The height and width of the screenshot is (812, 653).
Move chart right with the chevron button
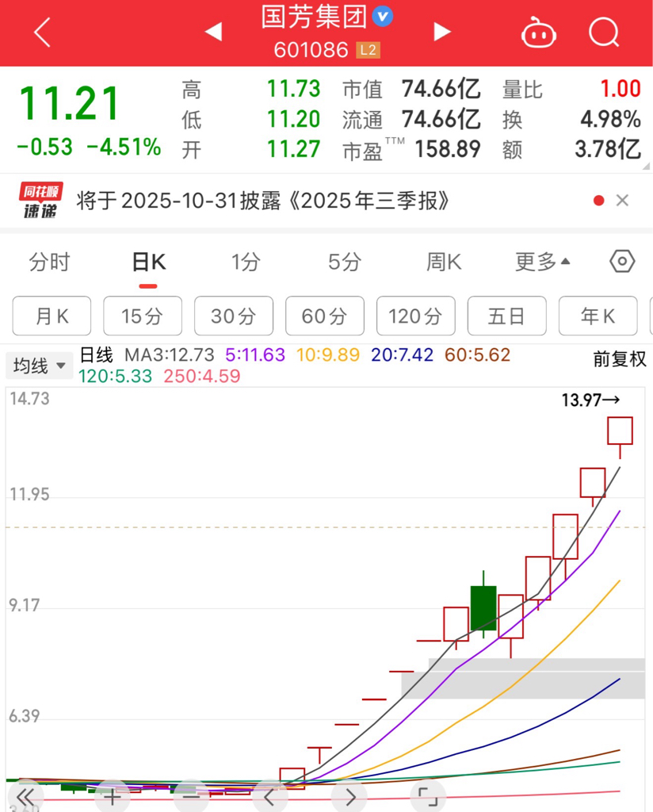click(349, 797)
